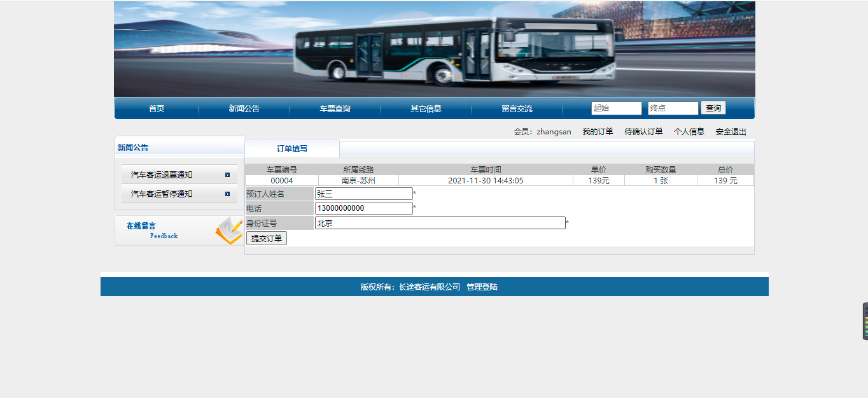Open the 首页 navigation item
The height and width of the screenshot is (398, 868).
[157, 109]
